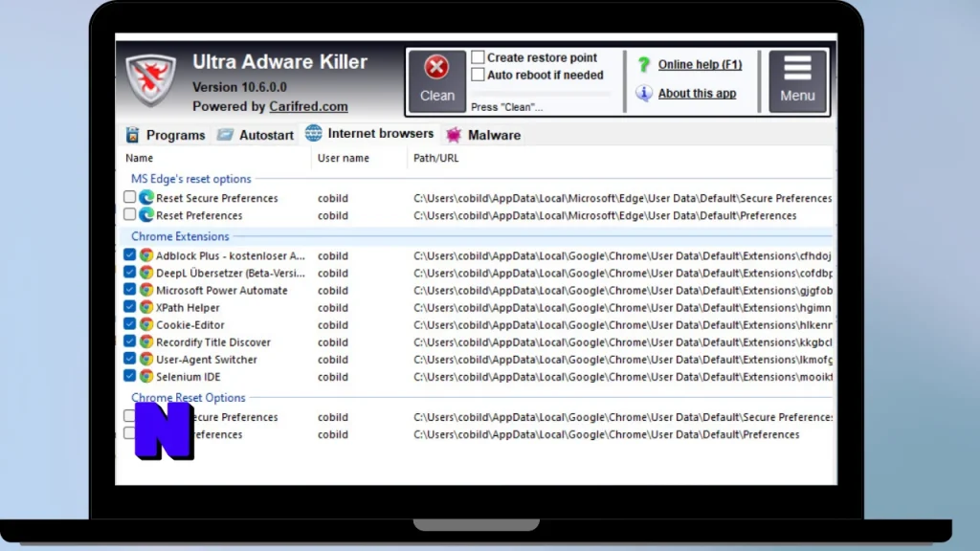This screenshot has width=980, height=551.
Task: Select the Internet browsers tab
Action: (368, 133)
